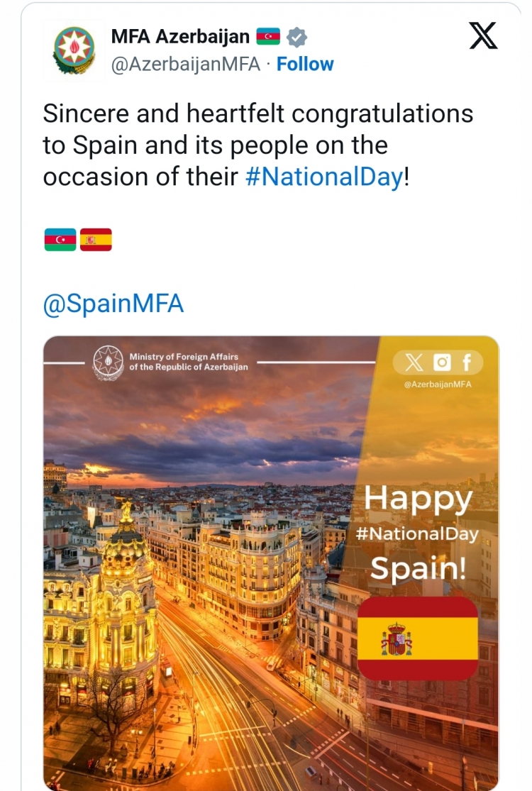Click the large Spanish flag in the image
This screenshot has width=532, height=791.
(418, 638)
